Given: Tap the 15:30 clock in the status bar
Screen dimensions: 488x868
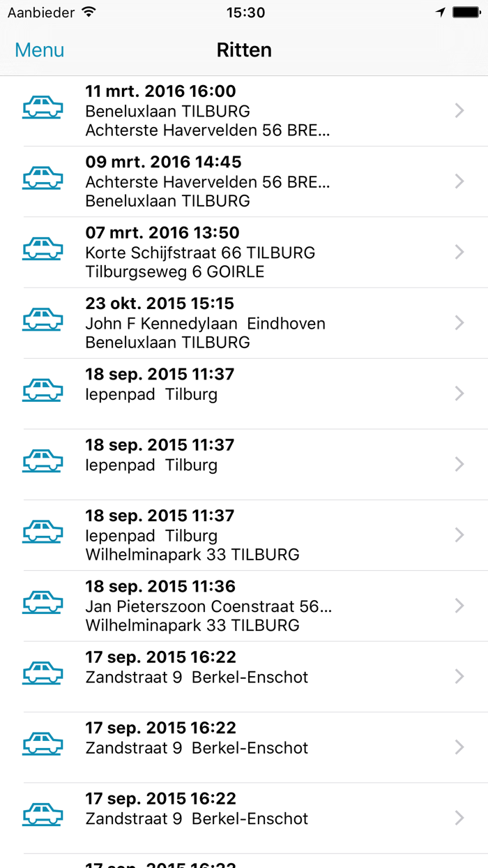Looking at the screenshot, I should pyautogui.click(x=245, y=12).
